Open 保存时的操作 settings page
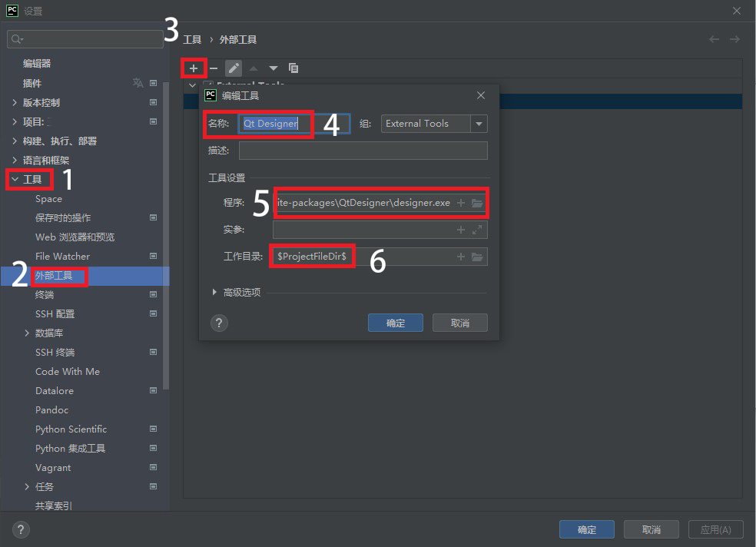This screenshot has height=547, width=756. (63, 218)
